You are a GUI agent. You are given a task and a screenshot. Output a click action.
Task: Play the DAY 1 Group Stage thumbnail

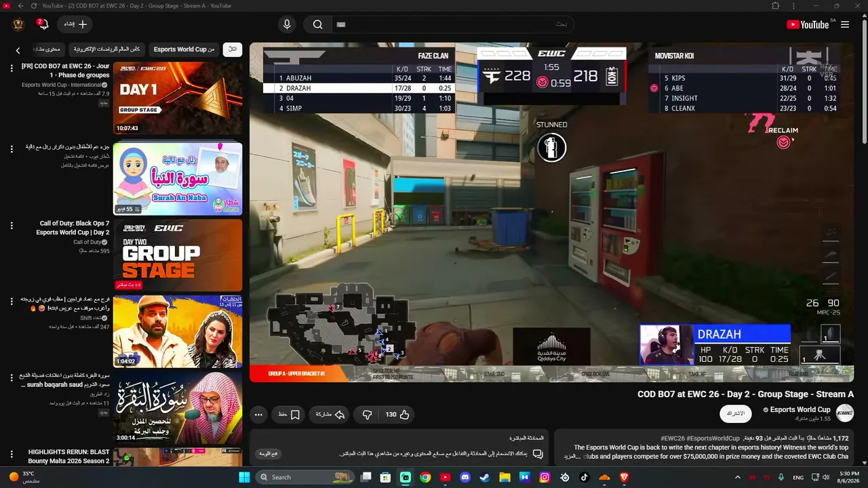178,98
